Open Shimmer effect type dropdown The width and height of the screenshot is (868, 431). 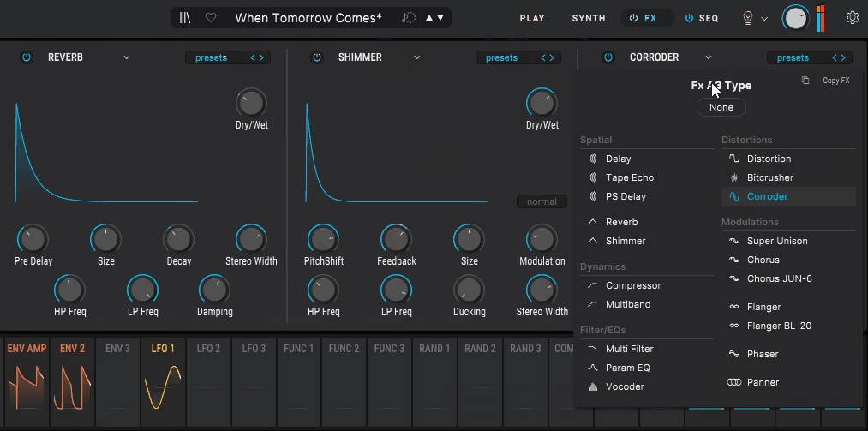416,57
